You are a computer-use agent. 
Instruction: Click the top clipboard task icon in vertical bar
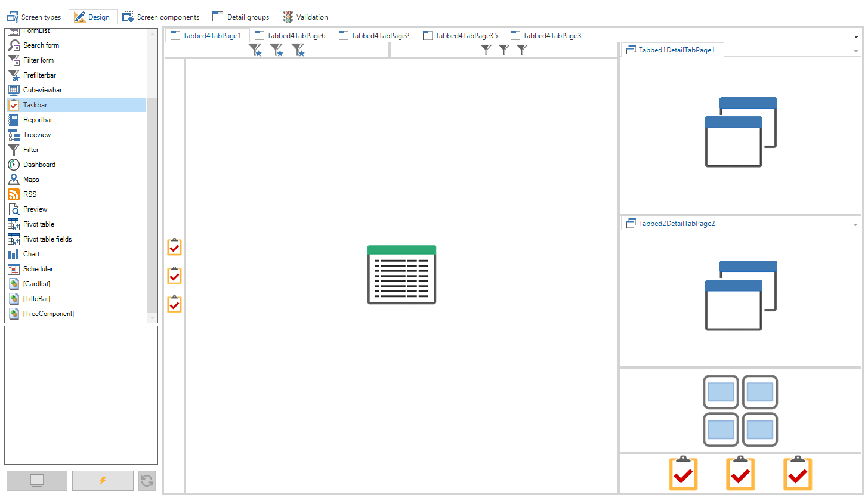(x=174, y=246)
